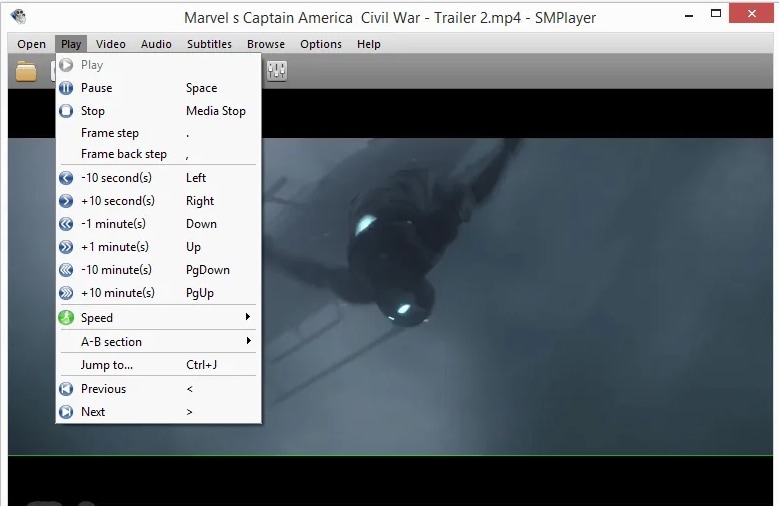779x506 pixels.
Task: Open the Video menu
Action: pos(111,44)
